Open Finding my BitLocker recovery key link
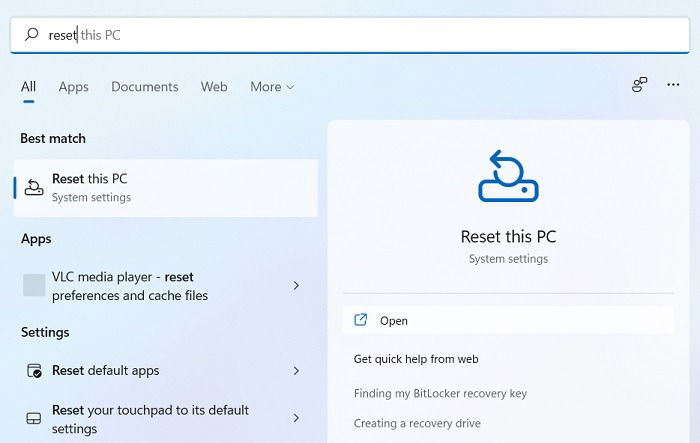 pyautogui.click(x=440, y=393)
